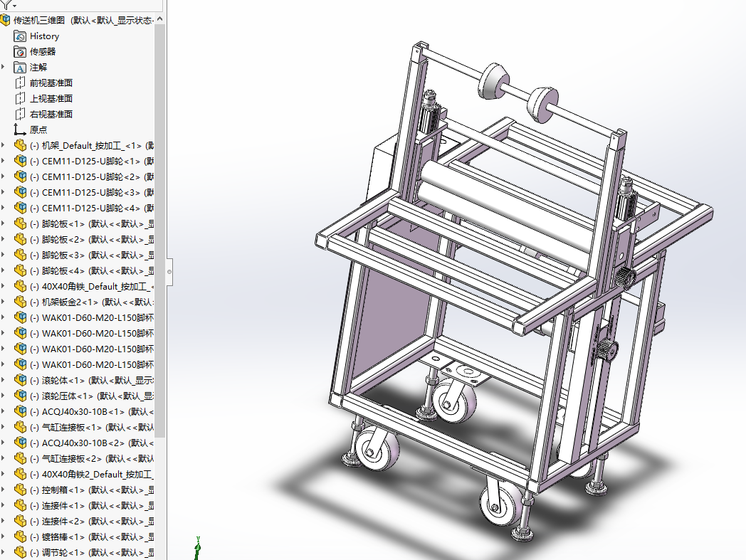Screen dimensions: 746x560
Task: Click the 脚轮板<3> part icon
Action: 20,255
